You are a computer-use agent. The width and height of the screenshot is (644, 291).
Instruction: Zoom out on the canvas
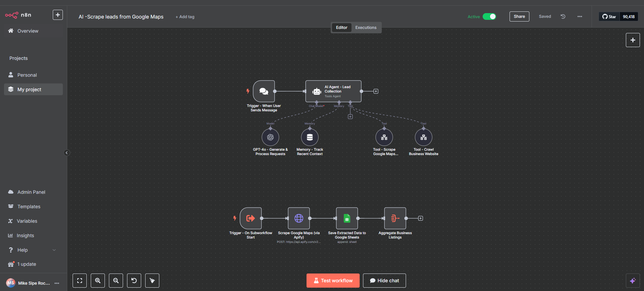pyautogui.click(x=116, y=281)
